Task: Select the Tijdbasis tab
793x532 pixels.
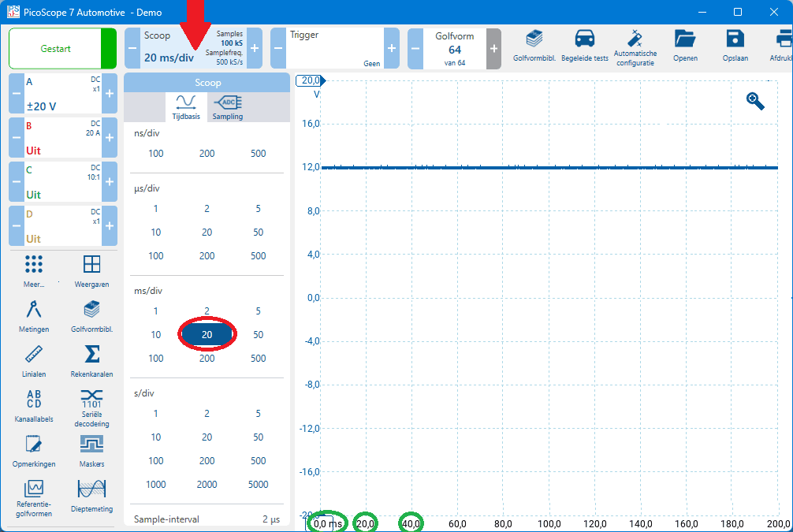Action: tap(186, 106)
